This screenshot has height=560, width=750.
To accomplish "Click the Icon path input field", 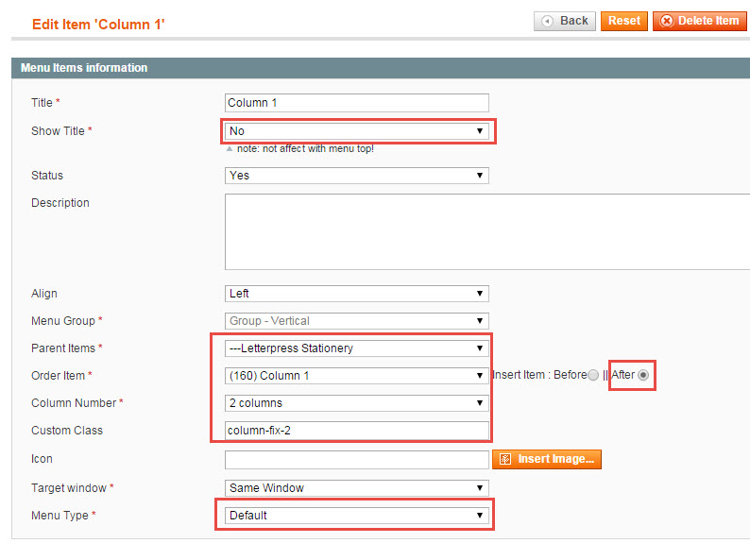I will [x=357, y=460].
